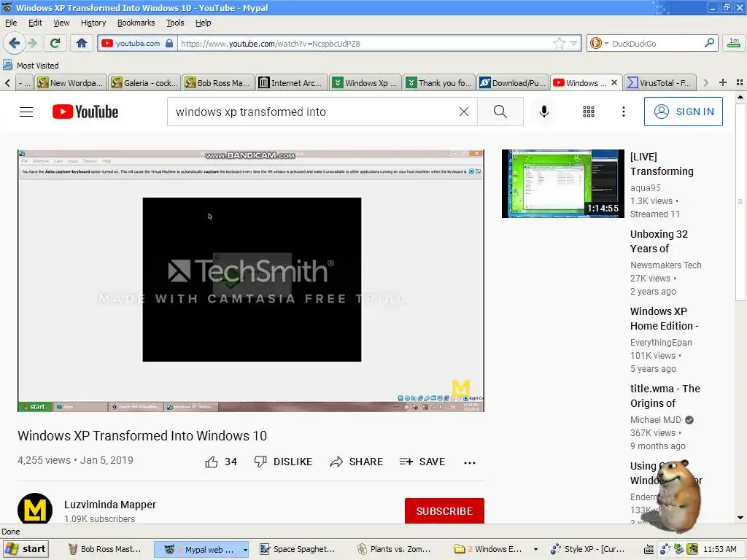The width and height of the screenshot is (747, 560).
Task: Bookmark page with the star icon
Action: (x=560, y=43)
